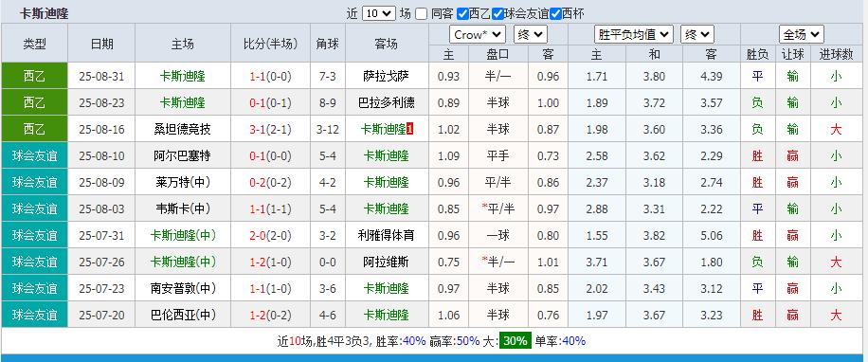The height and width of the screenshot is (362, 868).
Task: Click the 西乙 tag for 25-08-31
Action: click(x=34, y=76)
